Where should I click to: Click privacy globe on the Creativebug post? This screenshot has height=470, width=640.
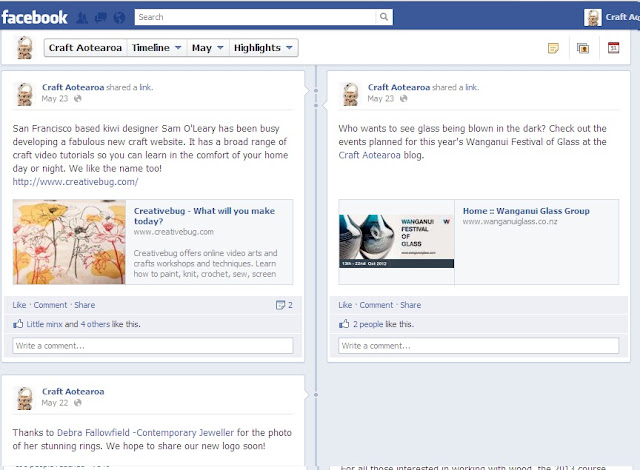click(78, 98)
